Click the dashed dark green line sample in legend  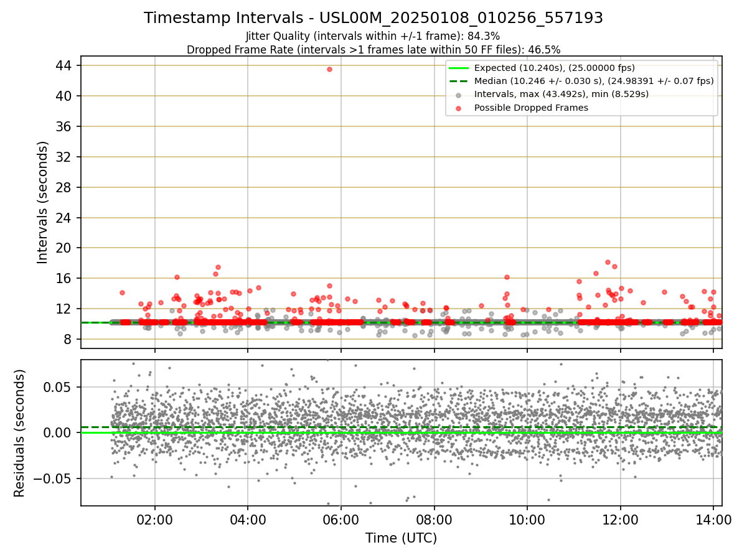458,81
